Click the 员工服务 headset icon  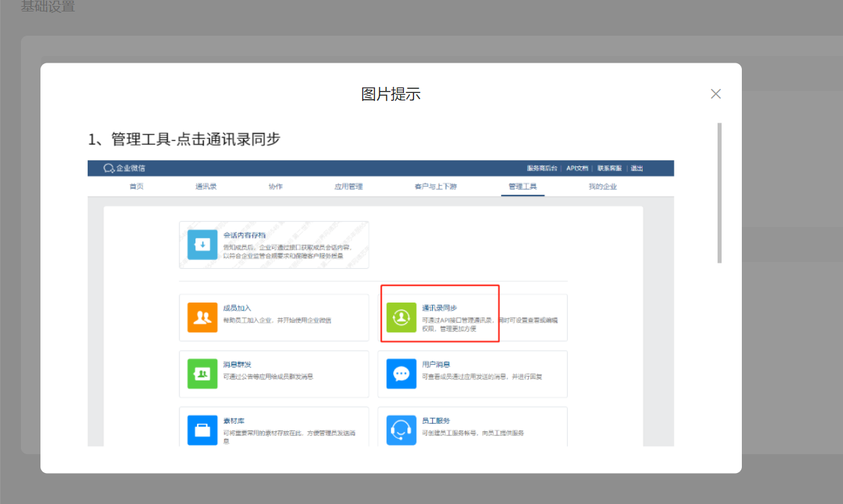[x=401, y=430]
